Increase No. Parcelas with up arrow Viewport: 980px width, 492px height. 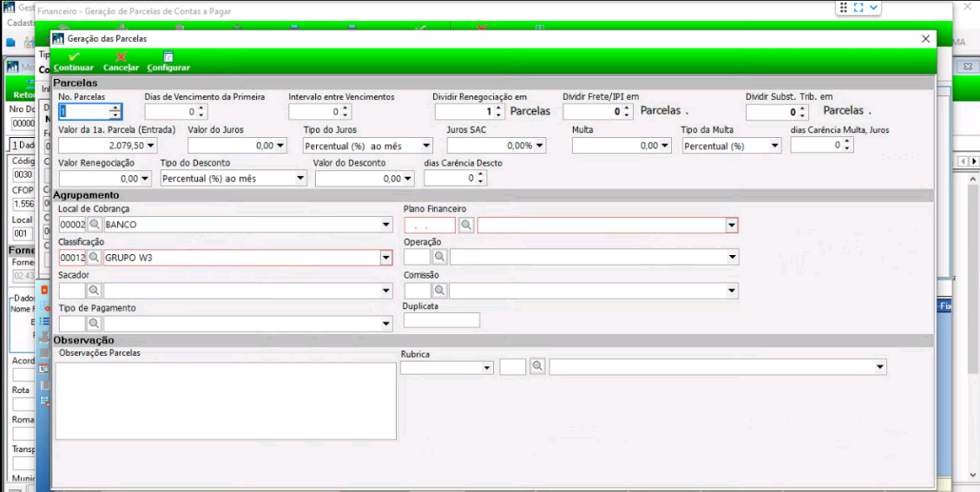tap(115, 108)
